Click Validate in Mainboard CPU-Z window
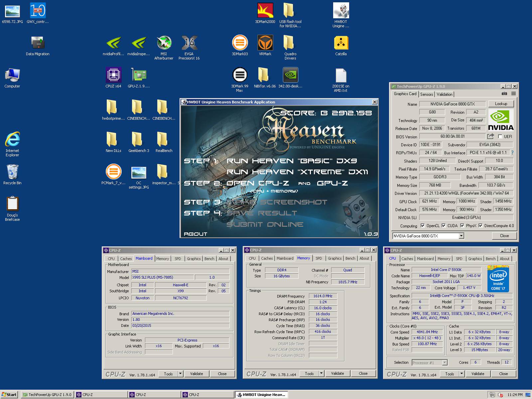 tap(197, 374)
